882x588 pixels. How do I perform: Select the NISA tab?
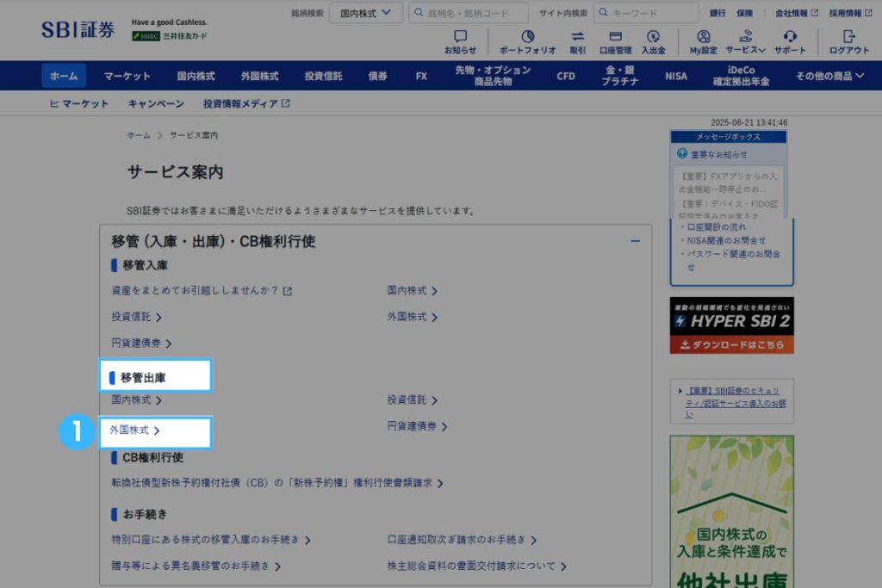(675, 75)
